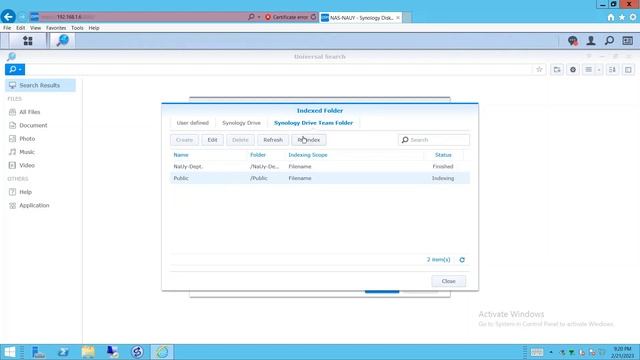The image size is (640, 360).
Task: Click the reload icon beside item count
Action: [x=462, y=260]
